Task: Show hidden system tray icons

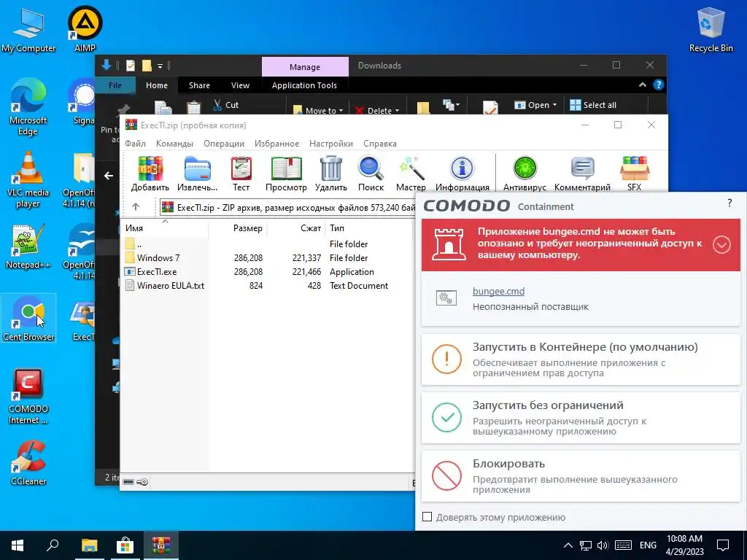Action: [568, 545]
